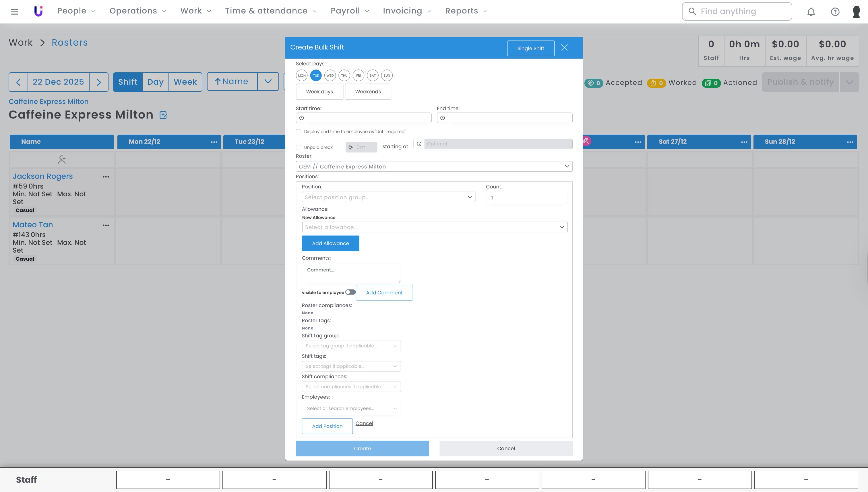The image size is (868, 492).
Task: Open the hamburger navigation menu
Action: click(x=14, y=11)
